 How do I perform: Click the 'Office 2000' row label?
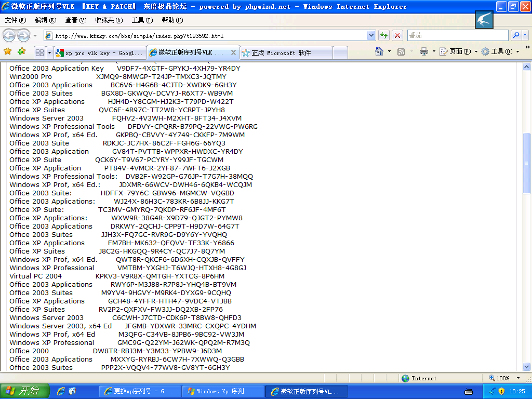pyautogui.click(x=29, y=351)
